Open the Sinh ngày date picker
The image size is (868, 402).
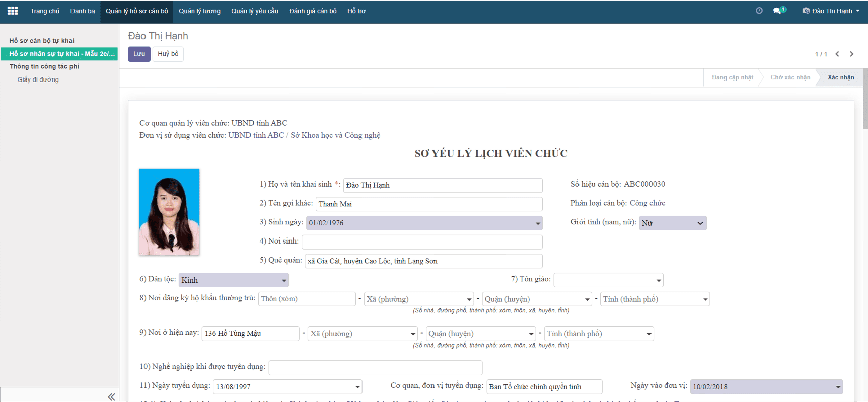point(423,223)
